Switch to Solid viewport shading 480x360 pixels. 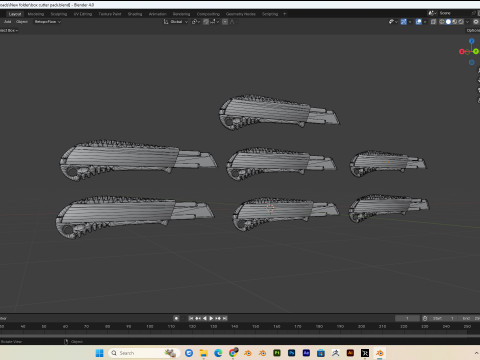pos(448,22)
